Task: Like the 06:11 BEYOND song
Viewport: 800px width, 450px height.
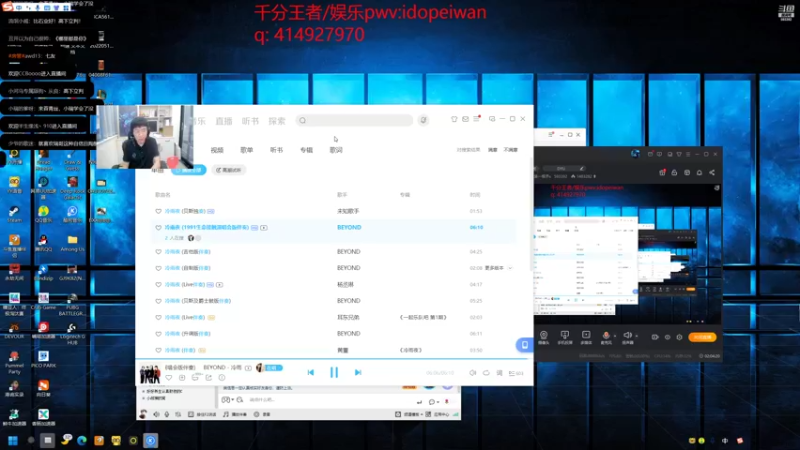Action: click(x=158, y=334)
